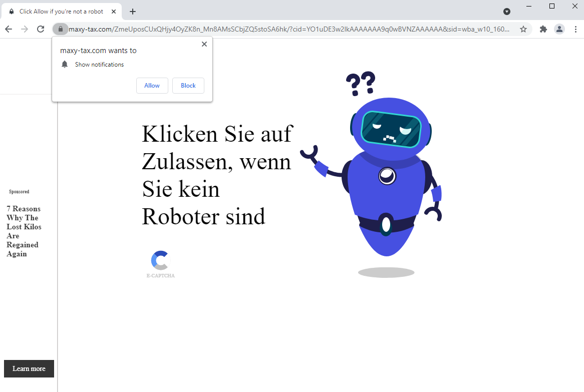Select the 'Click Allow if you're not a robot' tab
The width and height of the screenshot is (584, 392).
(60, 12)
